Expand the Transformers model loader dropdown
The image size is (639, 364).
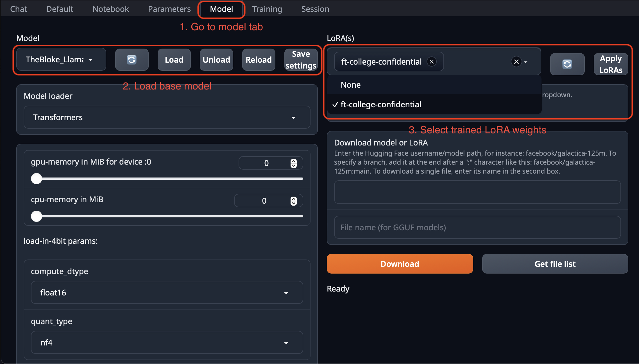click(167, 117)
